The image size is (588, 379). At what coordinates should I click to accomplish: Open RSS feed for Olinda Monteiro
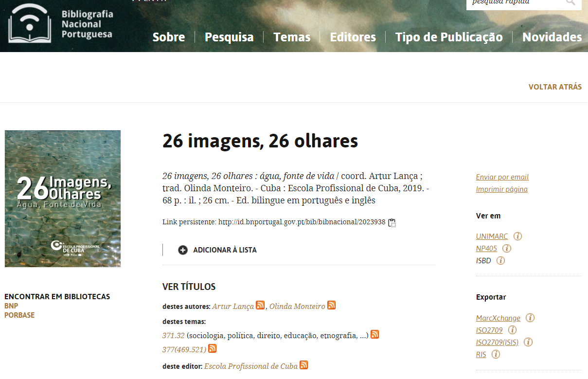[332, 306]
